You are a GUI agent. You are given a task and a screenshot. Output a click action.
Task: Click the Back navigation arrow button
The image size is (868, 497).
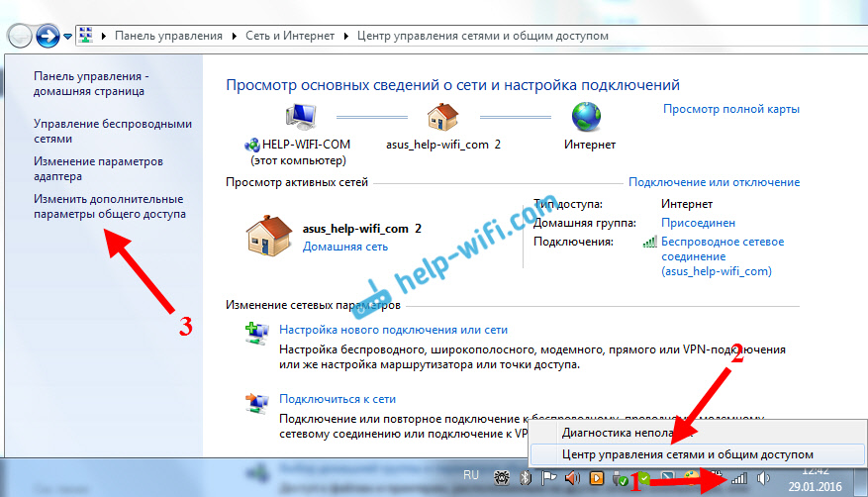point(19,37)
